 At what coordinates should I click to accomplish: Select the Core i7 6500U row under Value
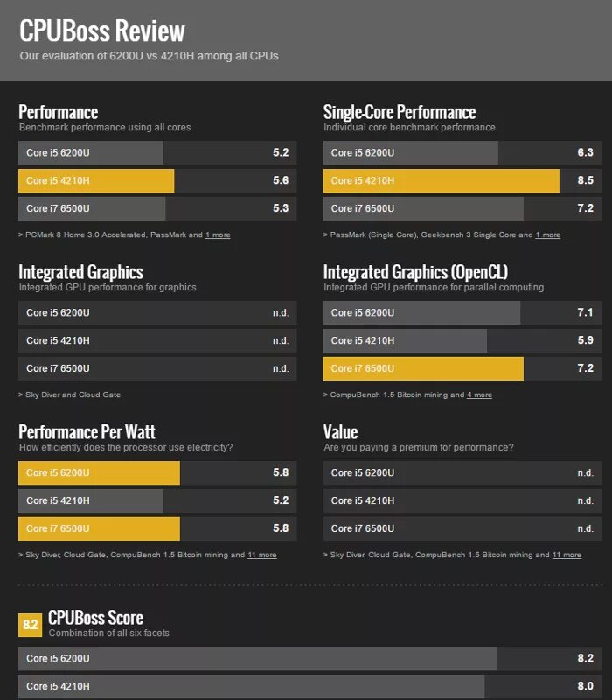coord(462,528)
